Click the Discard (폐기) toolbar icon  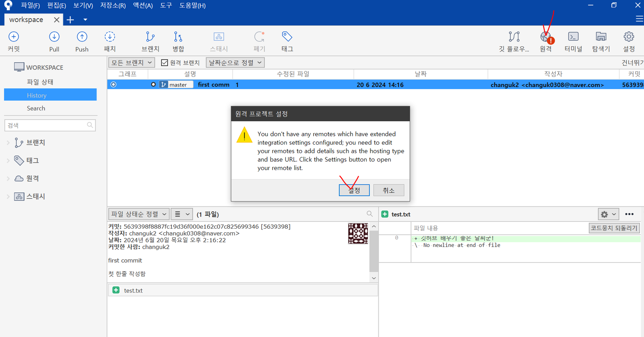[260, 37]
